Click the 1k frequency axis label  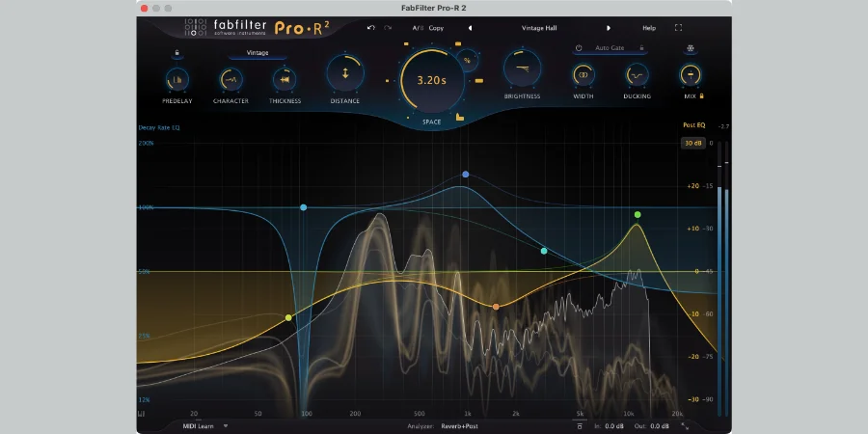click(467, 414)
